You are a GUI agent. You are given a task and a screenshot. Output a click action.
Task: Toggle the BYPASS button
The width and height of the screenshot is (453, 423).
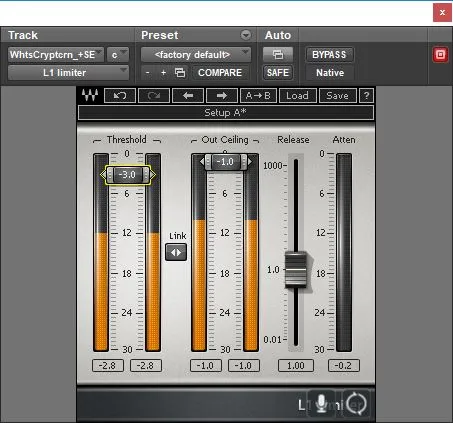pyautogui.click(x=329, y=55)
